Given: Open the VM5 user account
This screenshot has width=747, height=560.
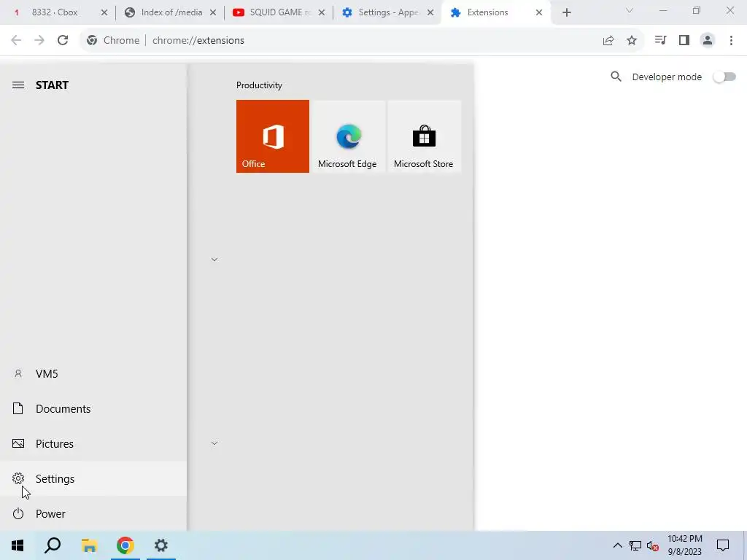Looking at the screenshot, I should tap(93, 374).
